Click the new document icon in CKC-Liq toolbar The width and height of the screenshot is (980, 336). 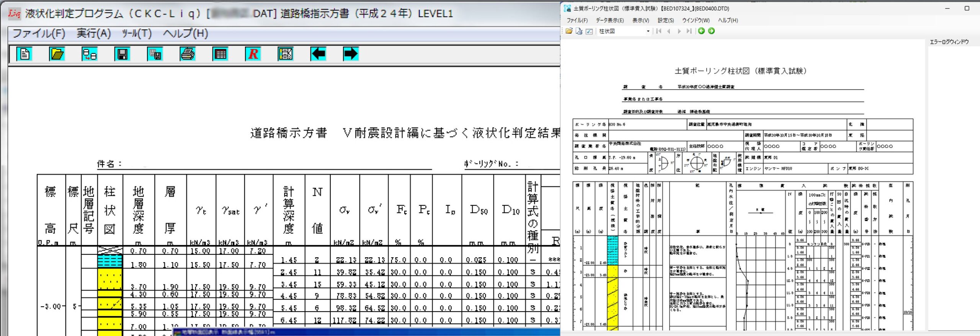click(x=24, y=54)
